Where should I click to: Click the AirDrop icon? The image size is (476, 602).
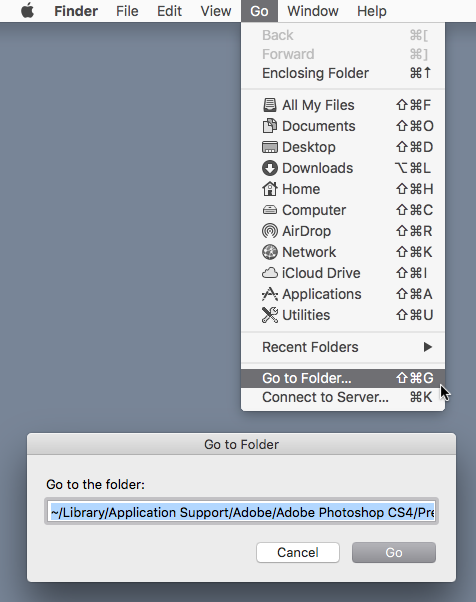[x=269, y=231]
